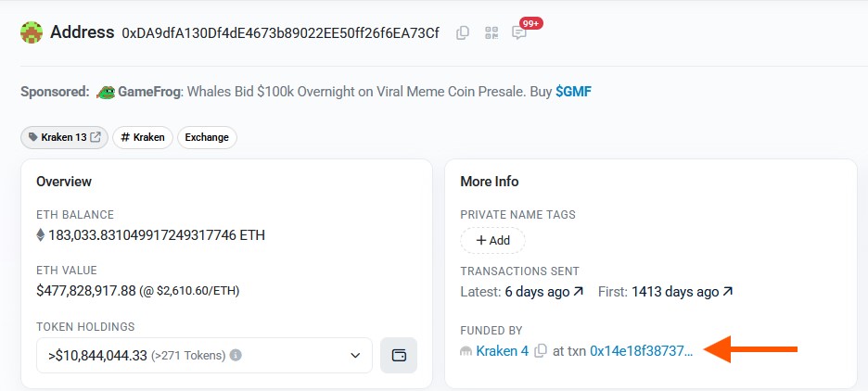Click the GameFrog frog icon

[106, 92]
